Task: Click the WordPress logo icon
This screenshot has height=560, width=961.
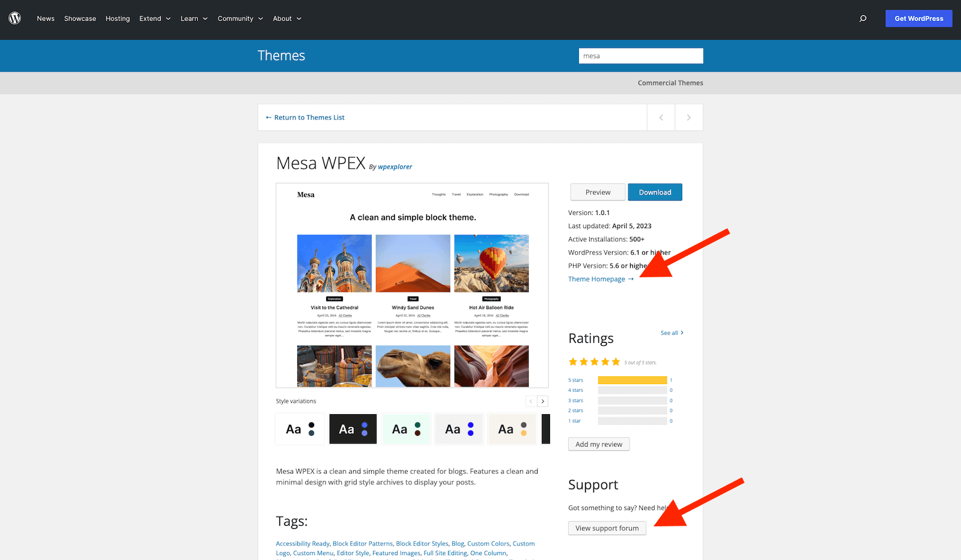Action: tap(15, 19)
